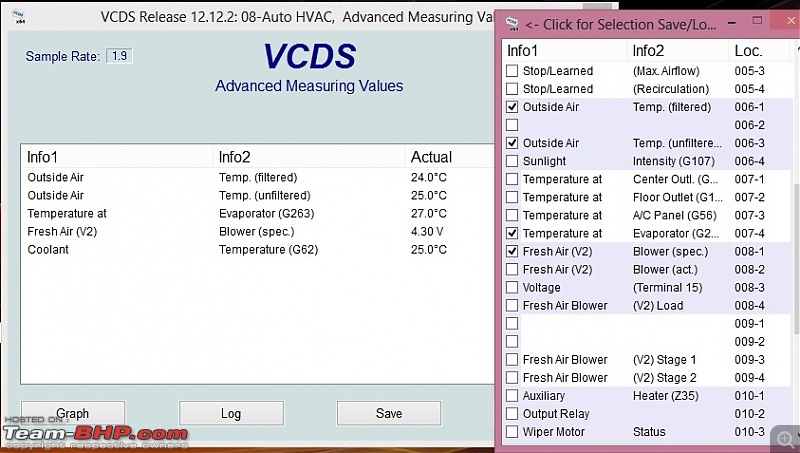Click the selection window title bar icon
This screenshot has height=453, width=800.
click(x=512, y=23)
